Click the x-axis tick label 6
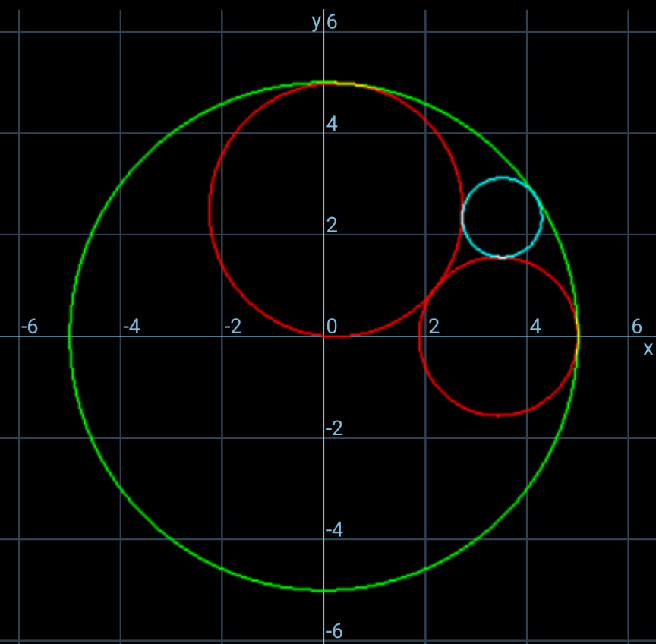This screenshot has height=644, width=656. (637, 327)
